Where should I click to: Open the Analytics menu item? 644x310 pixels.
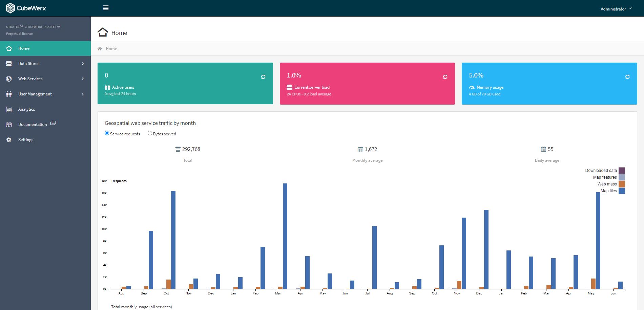pos(45,109)
